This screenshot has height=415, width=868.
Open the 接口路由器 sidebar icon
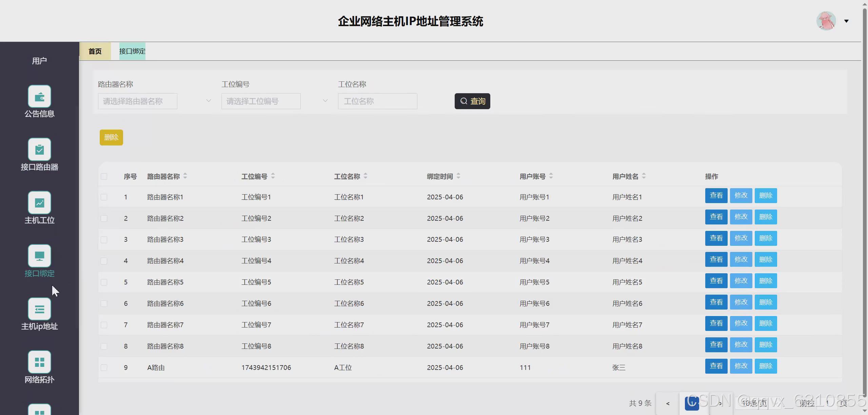pos(39,149)
